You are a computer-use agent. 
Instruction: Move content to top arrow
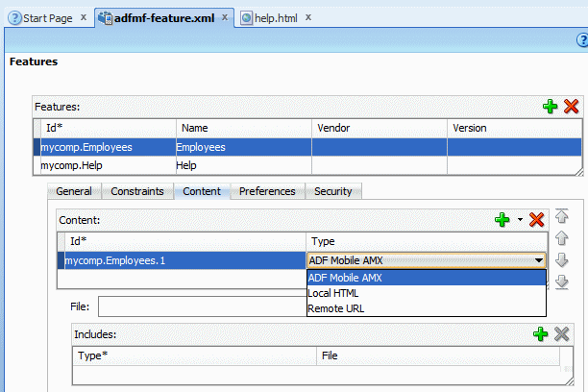pos(563,217)
